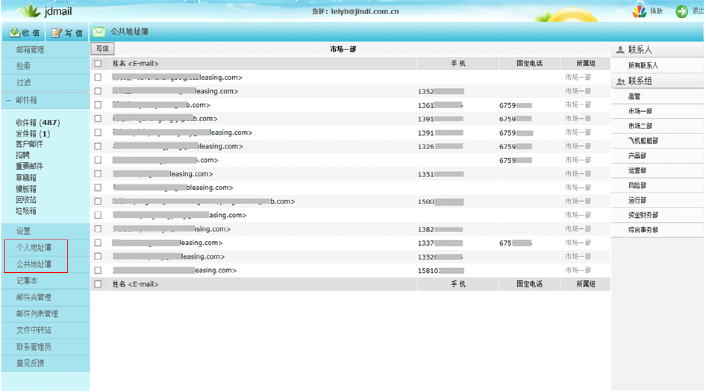Image resolution: width=706 pixels, height=392 pixels.
Task: Open 模板箱 templates folder
Action: point(26,189)
